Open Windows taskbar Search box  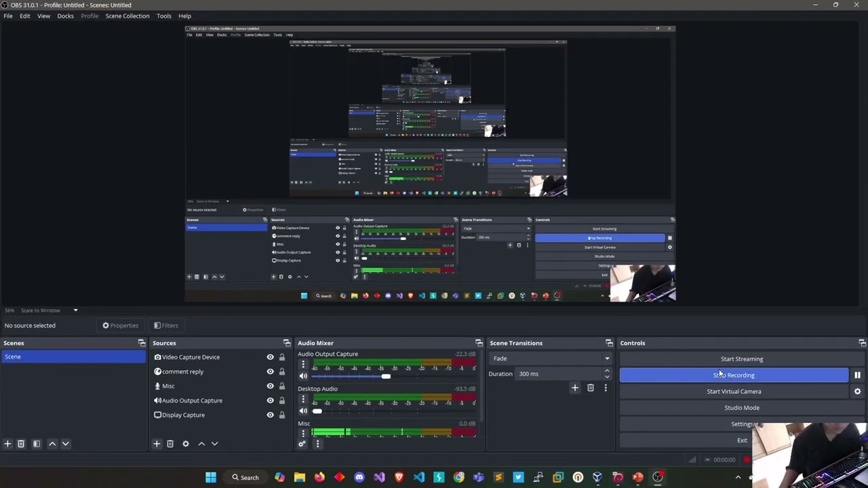click(x=245, y=478)
